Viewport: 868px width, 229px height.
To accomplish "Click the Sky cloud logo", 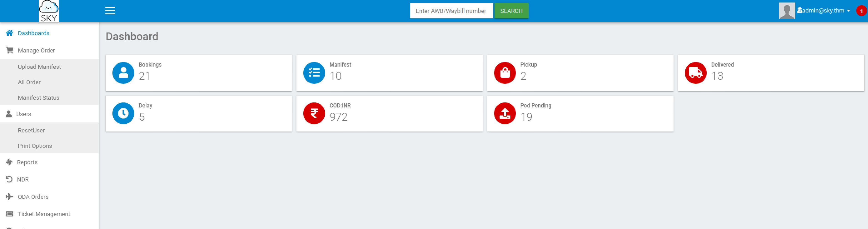I will tap(49, 11).
